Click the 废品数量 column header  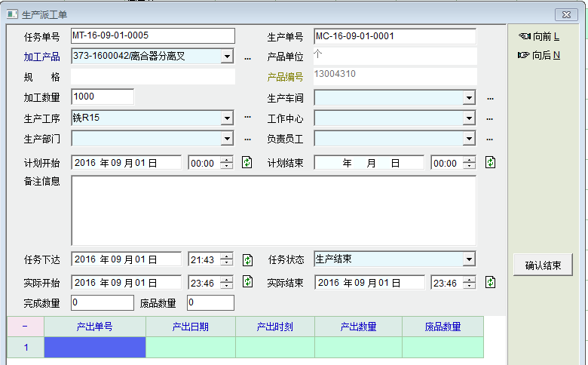point(443,327)
